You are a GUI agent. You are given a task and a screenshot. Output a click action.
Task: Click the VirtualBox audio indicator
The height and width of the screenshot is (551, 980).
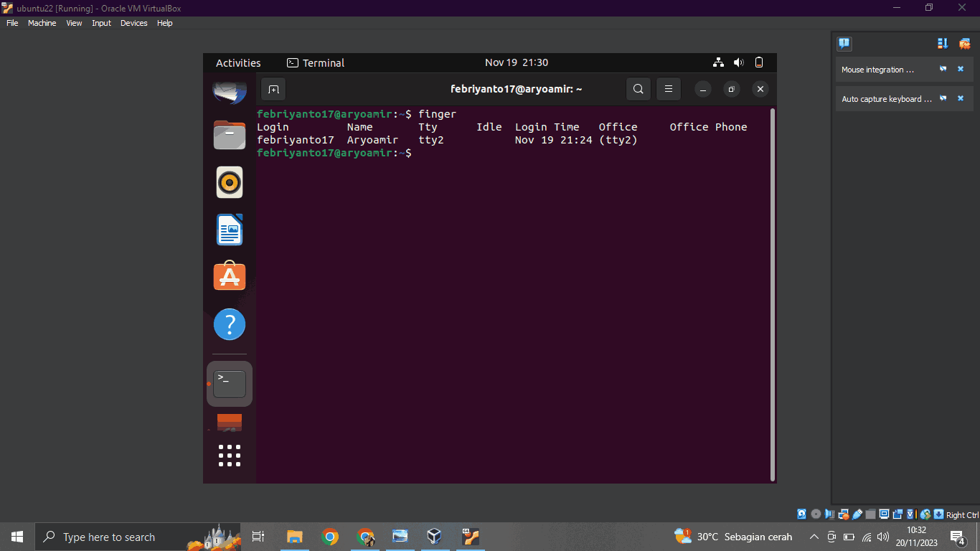[x=829, y=514]
